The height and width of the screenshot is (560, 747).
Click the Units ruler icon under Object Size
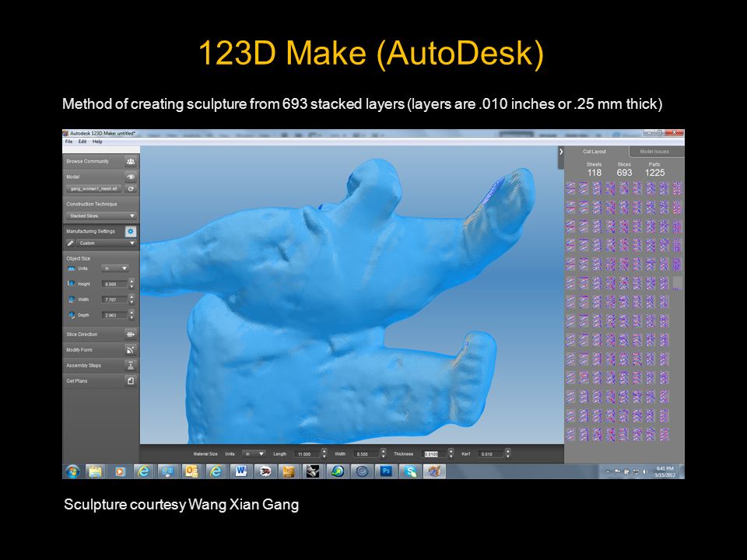pos(71,268)
